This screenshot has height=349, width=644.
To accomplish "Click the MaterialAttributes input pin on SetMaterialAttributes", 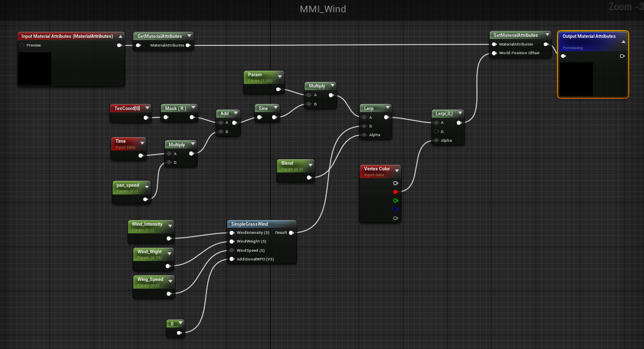I will [494, 44].
